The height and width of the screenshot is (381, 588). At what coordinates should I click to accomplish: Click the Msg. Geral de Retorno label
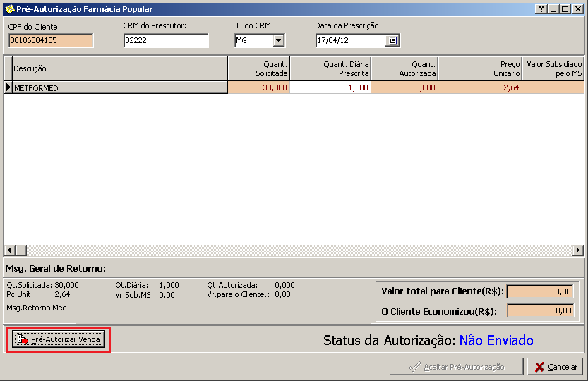tap(56, 269)
